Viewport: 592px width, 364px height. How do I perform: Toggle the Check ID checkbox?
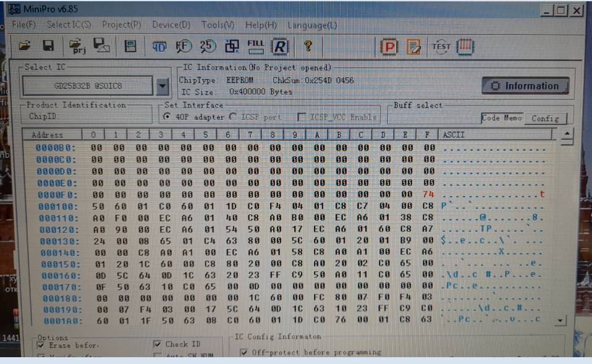click(157, 344)
